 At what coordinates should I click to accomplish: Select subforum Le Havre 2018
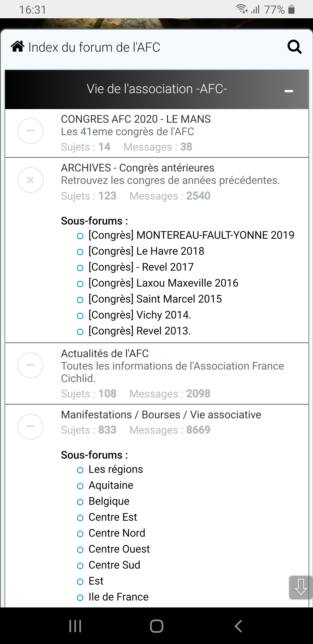click(x=146, y=251)
